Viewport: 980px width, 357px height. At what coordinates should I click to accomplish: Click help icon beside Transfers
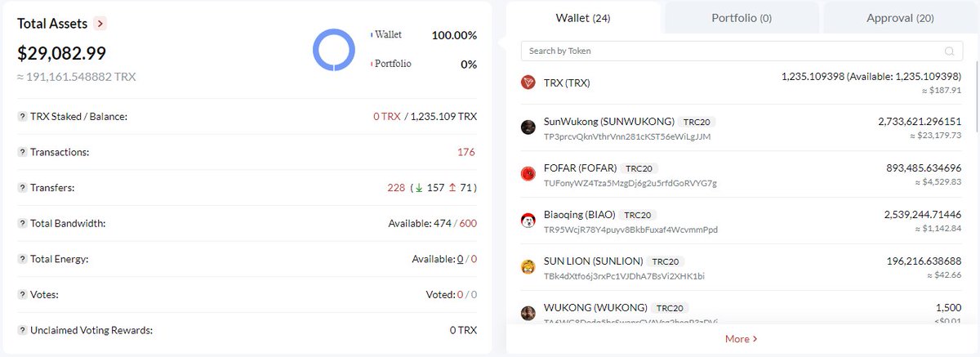coord(21,188)
